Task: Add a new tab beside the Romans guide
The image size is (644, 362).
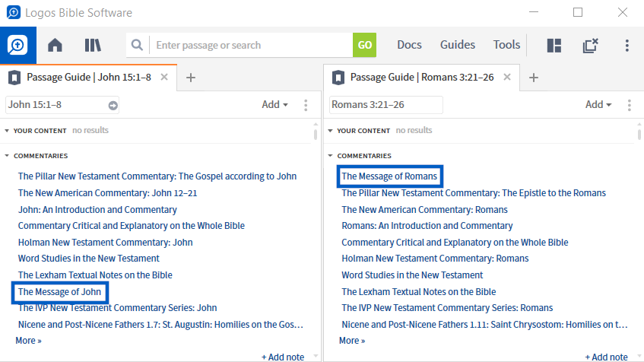Action: click(x=534, y=78)
